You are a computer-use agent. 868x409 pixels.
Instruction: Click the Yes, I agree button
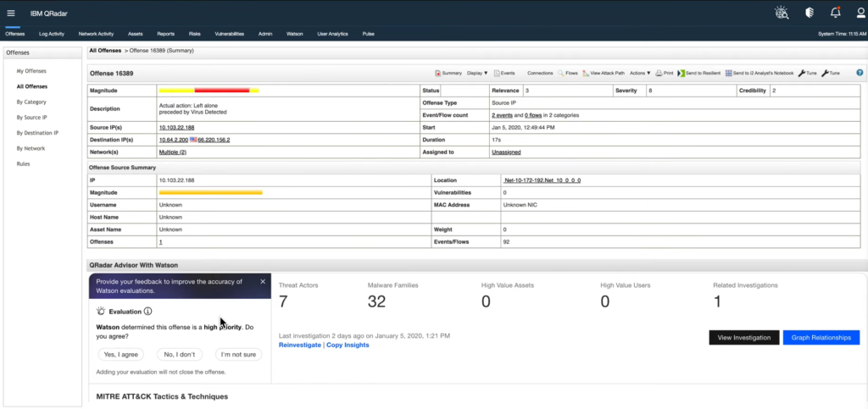pyautogui.click(x=120, y=354)
